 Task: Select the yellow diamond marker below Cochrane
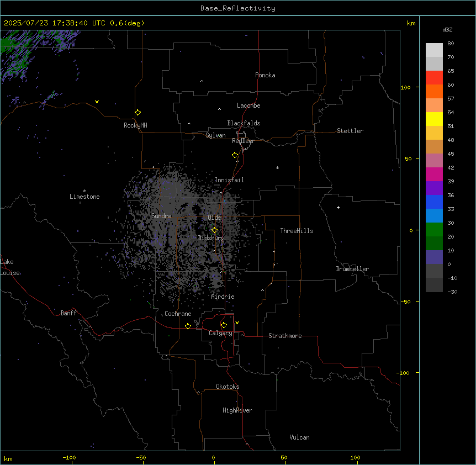pyautogui.click(x=188, y=326)
